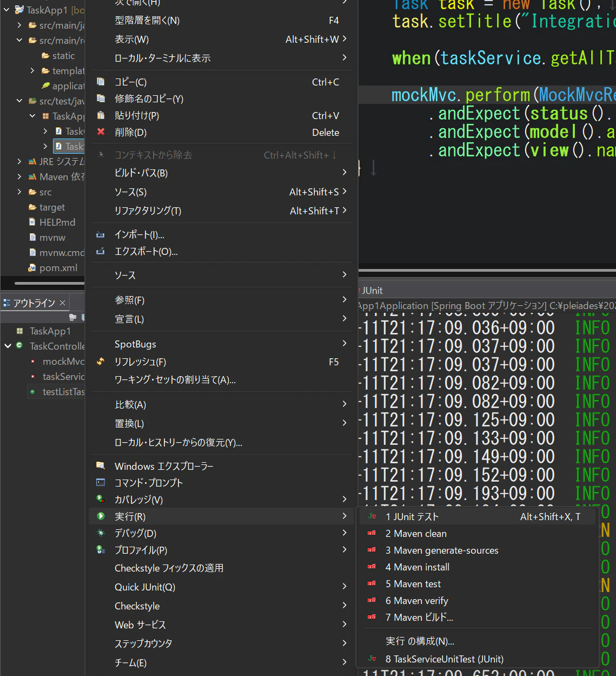Switch to the JUnit tab
This screenshot has width=616, height=676.
371,291
